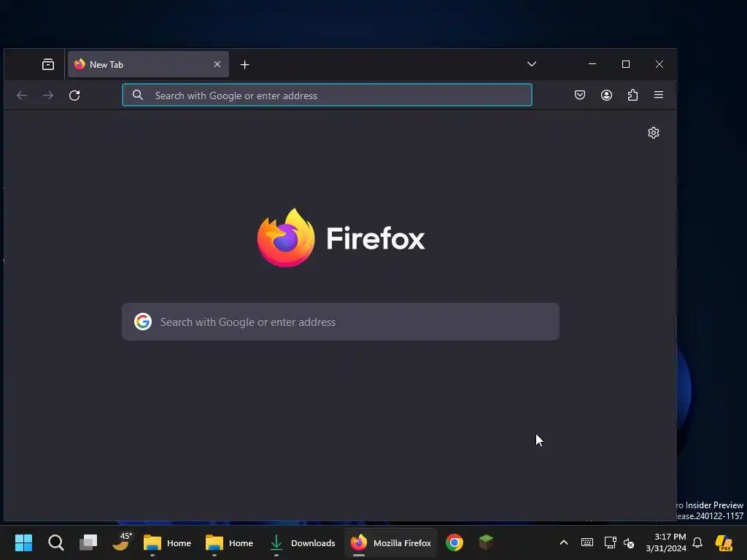
Task: Show hidden system tray icons
Action: (564, 542)
